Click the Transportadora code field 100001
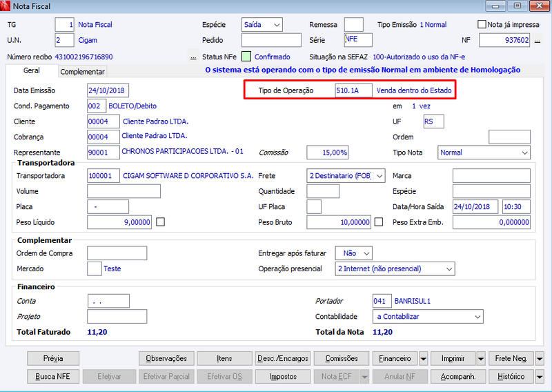 click(103, 176)
